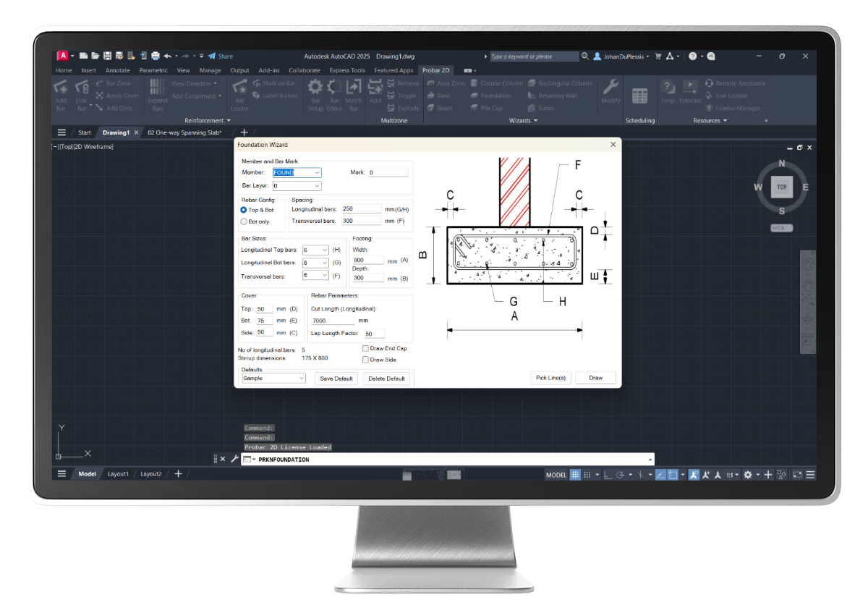Open the Tutorials icon
868x613 pixels.
pos(690,87)
